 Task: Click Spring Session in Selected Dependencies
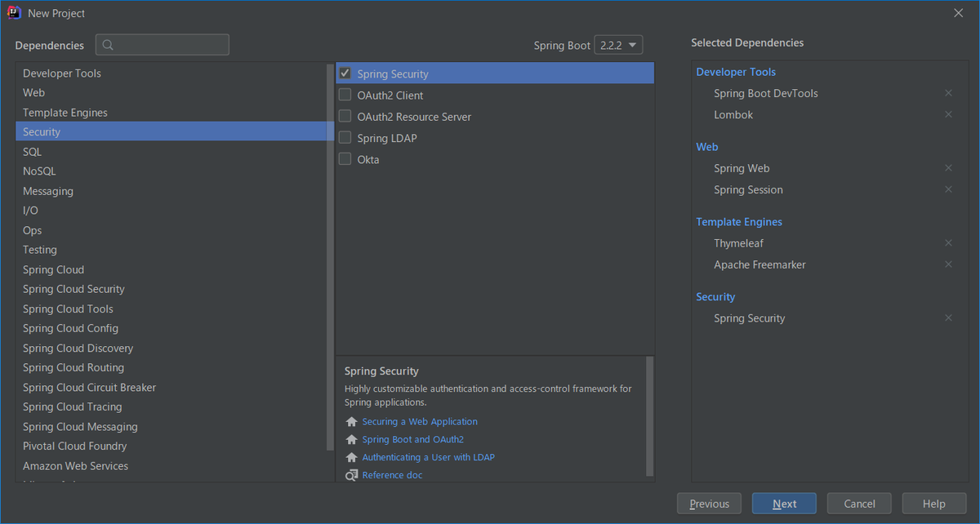point(748,189)
